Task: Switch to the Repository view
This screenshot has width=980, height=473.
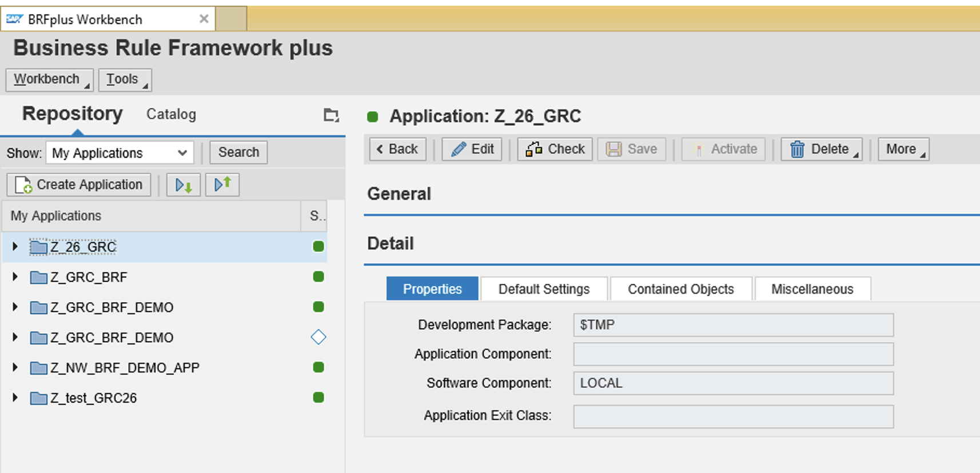Action: coord(72,114)
